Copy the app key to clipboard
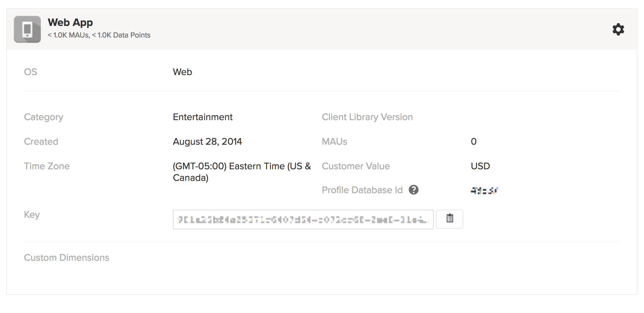This screenshot has height=313, width=644. click(450, 219)
